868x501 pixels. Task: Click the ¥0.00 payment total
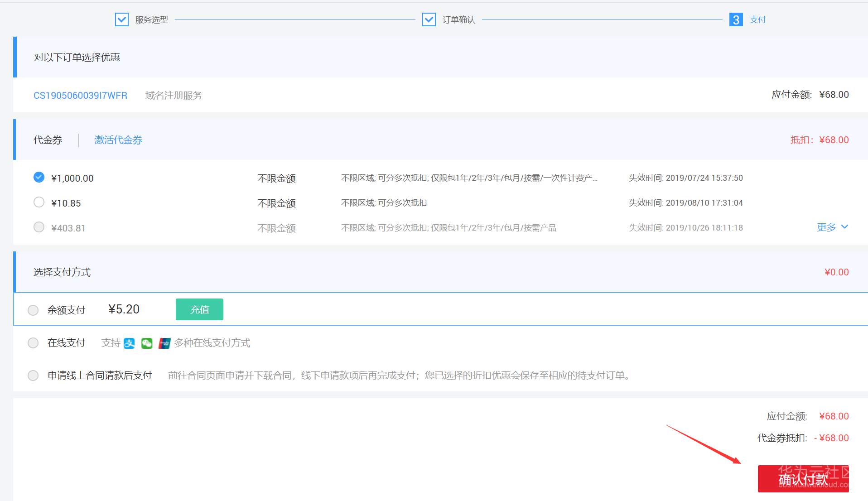point(837,272)
